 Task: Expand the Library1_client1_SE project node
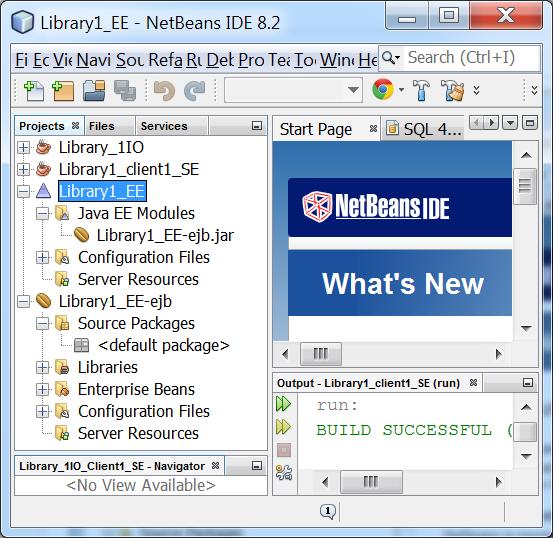tap(23, 169)
